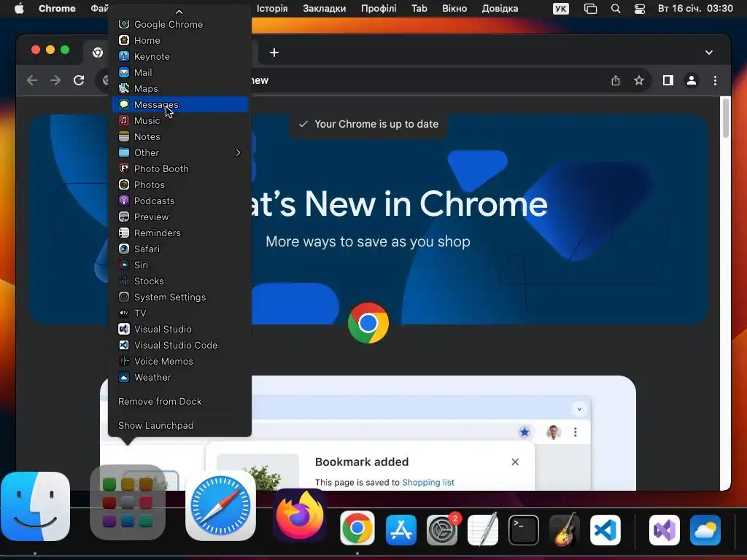
Task: Select Photo Booth in the app list
Action: pos(180,168)
